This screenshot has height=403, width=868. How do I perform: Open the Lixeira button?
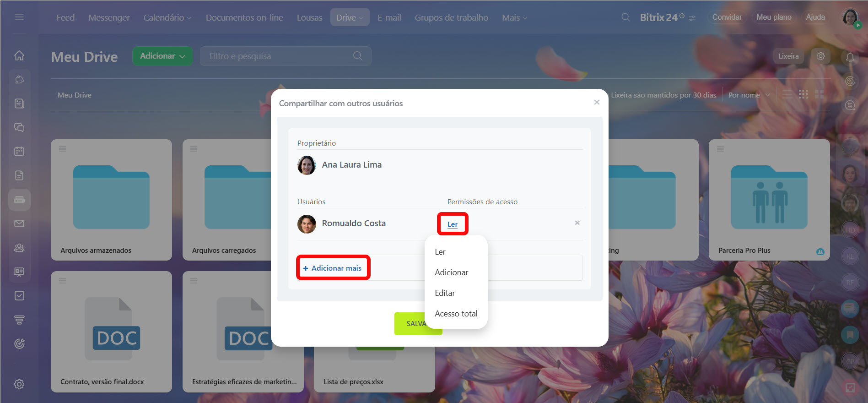[788, 56]
